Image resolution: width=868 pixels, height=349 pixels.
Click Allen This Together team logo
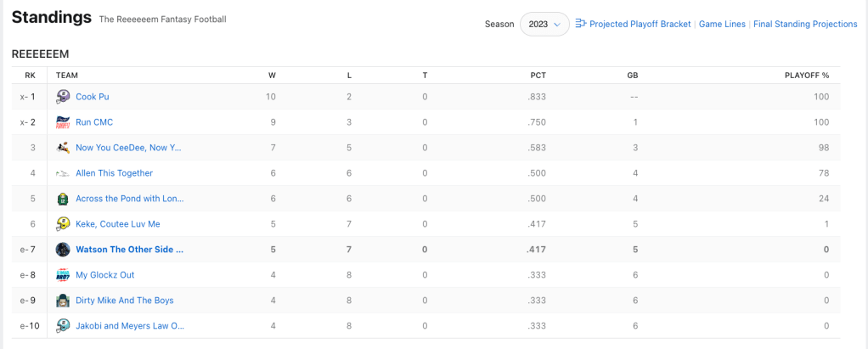pyautogui.click(x=63, y=173)
